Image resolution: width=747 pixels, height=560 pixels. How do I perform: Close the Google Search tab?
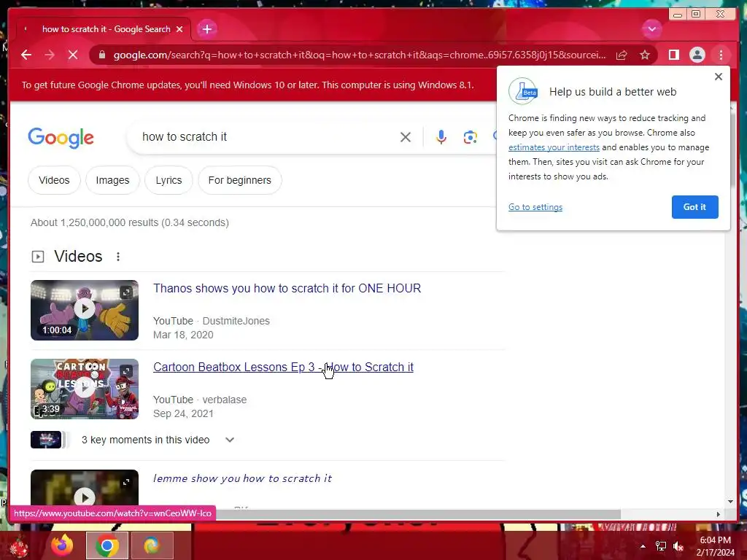tap(179, 29)
